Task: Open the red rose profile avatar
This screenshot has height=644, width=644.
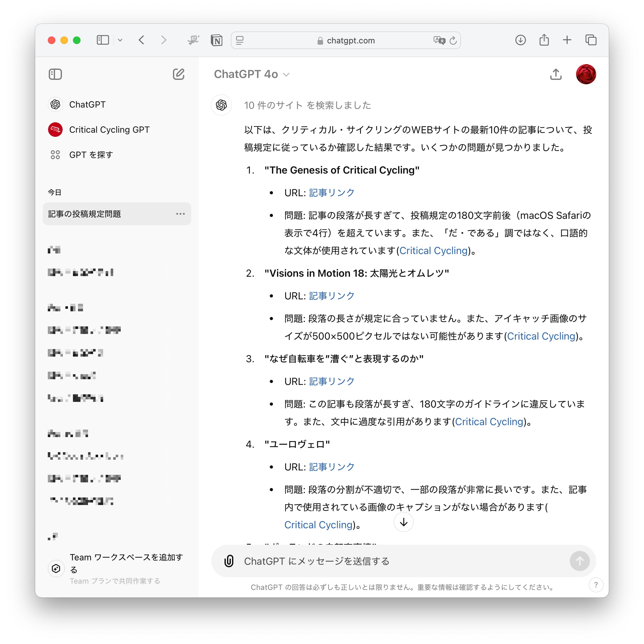Action: [x=586, y=74]
